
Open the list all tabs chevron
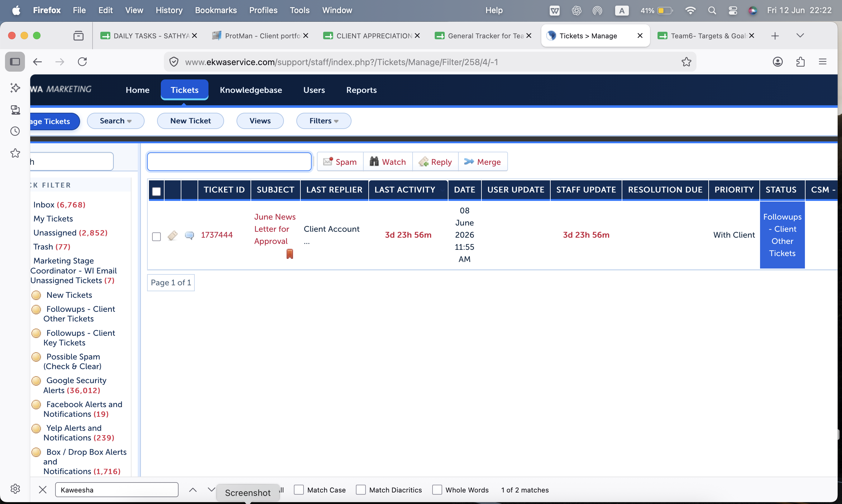[800, 35]
